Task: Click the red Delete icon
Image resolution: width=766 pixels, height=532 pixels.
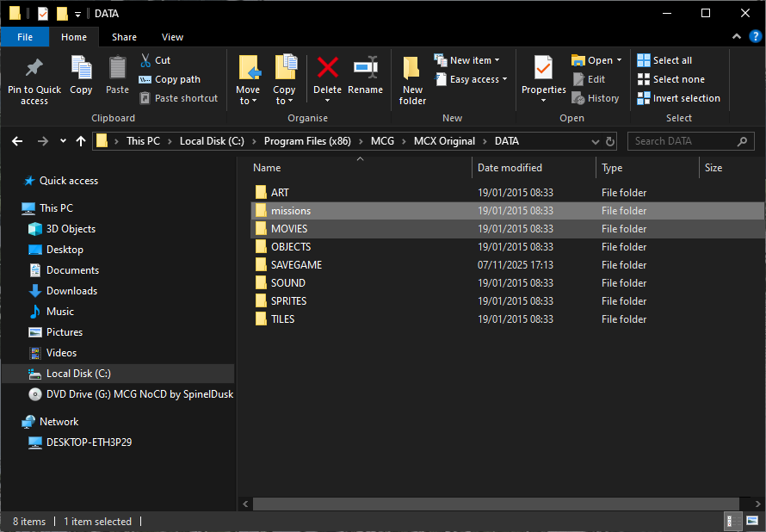Action: [x=327, y=68]
